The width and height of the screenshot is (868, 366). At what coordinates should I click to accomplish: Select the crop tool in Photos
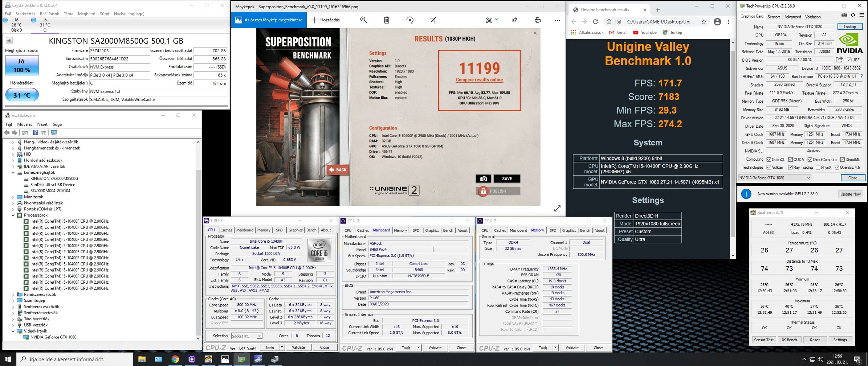(433, 20)
